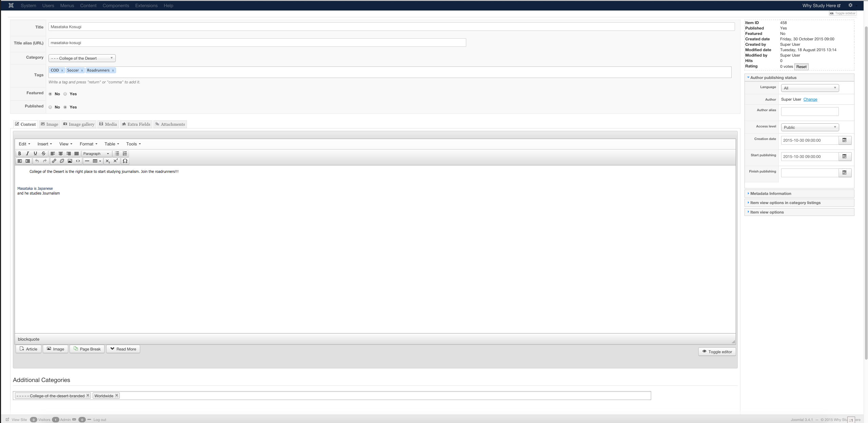This screenshot has width=868, height=423.
Task: Click the Italic formatting icon
Action: [x=27, y=153]
